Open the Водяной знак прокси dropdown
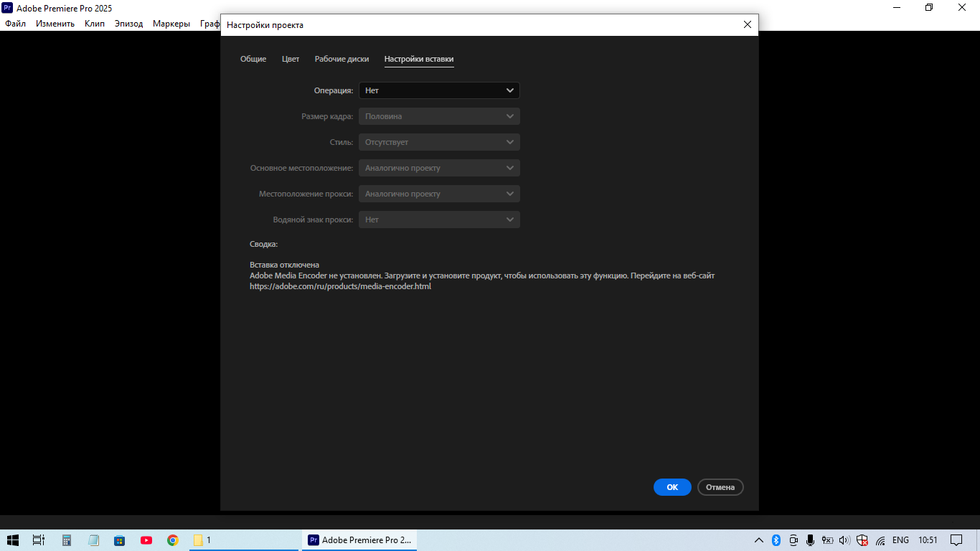Viewport: 980px width, 551px height. click(439, 220)
